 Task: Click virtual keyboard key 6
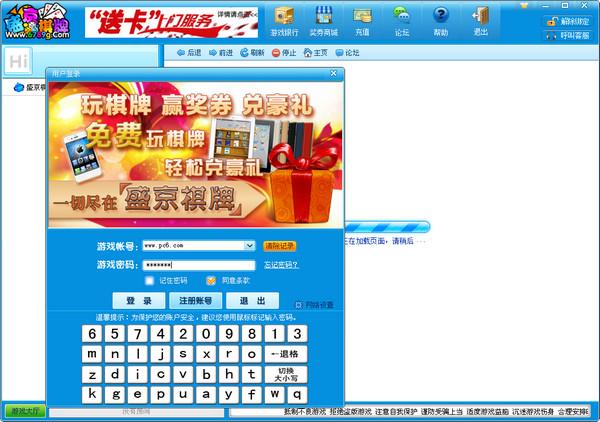click(x=92, y=334)
